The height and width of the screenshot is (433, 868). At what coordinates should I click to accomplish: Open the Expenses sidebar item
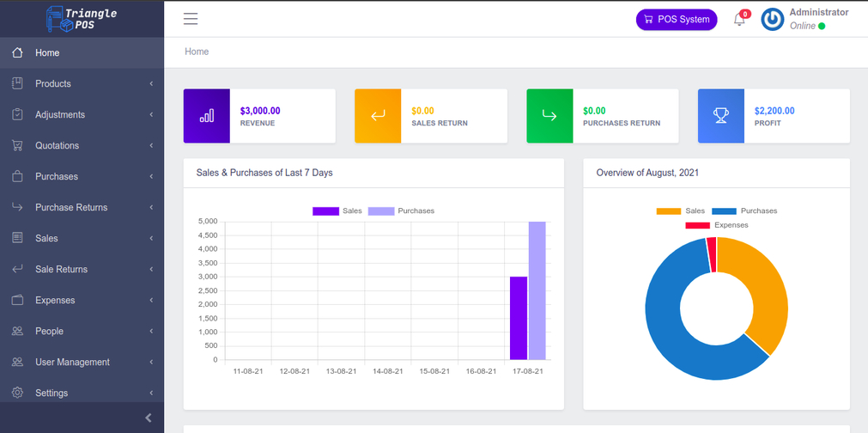[x=55, y=300]
